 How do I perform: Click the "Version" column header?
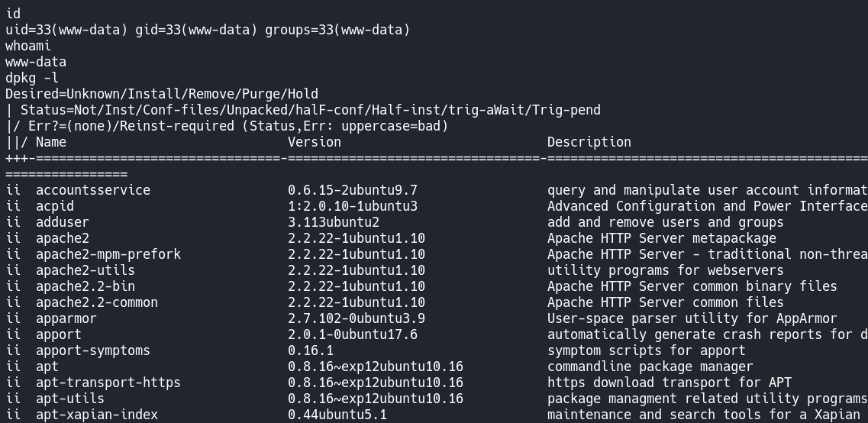point(315,142)
